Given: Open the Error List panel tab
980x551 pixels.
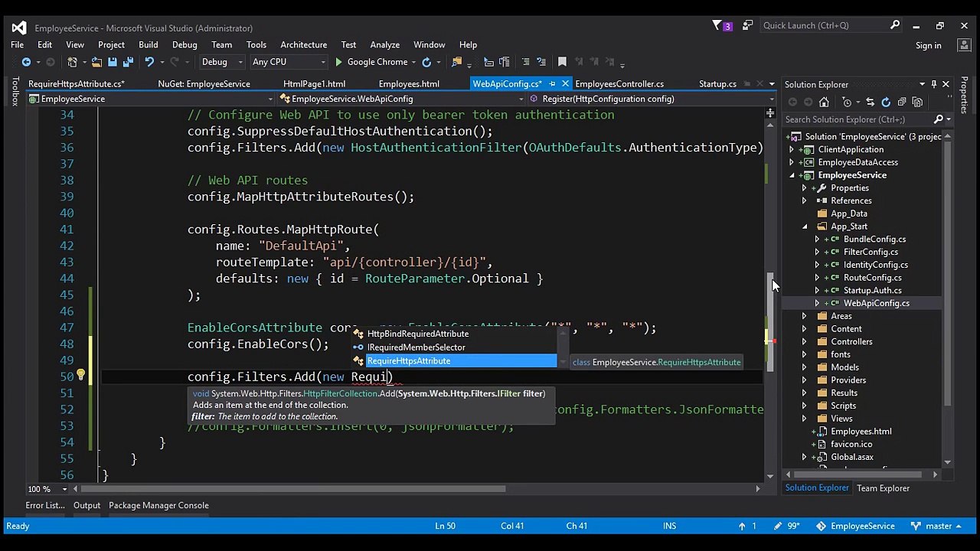Looking at the screenshot, I should (44, 505).
